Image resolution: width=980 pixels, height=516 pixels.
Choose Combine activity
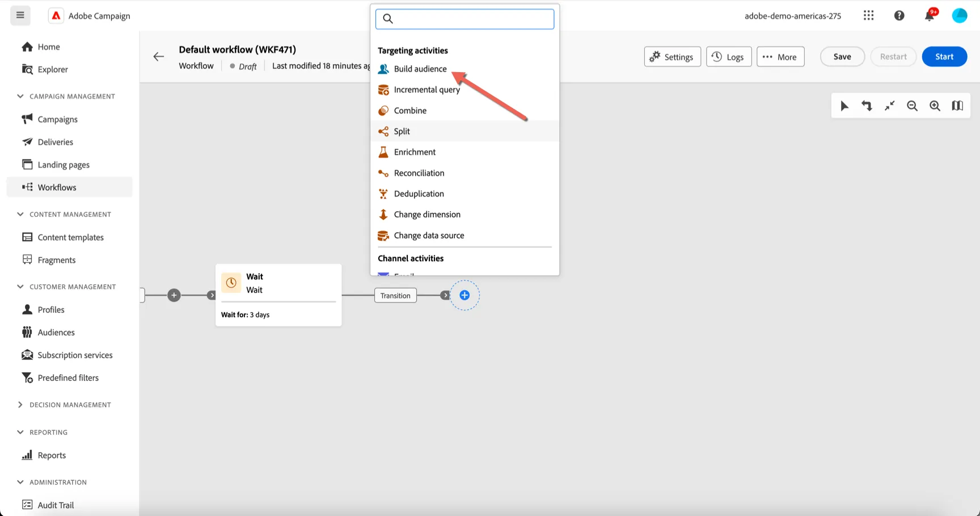tap(464, 111)
